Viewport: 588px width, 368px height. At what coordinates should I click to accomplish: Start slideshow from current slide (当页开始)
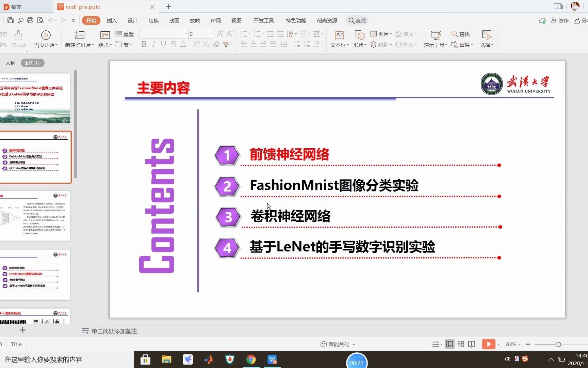click(45, 39)
